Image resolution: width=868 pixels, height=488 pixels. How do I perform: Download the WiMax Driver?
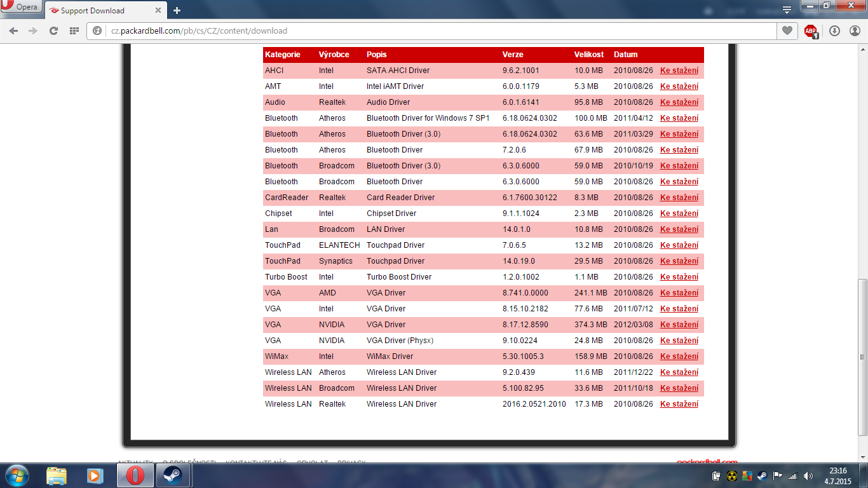679,356
